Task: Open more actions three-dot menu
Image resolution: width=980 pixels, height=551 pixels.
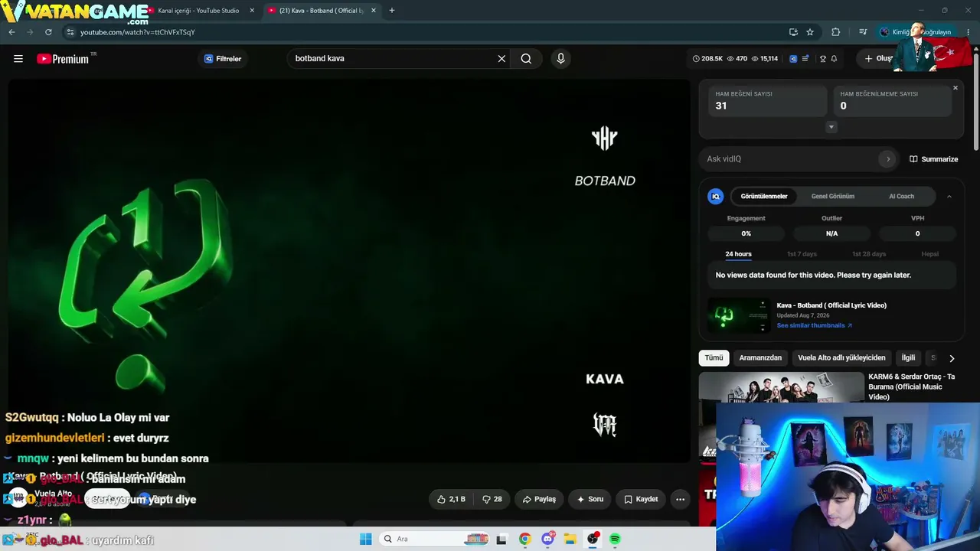Action: click(680, 500)
